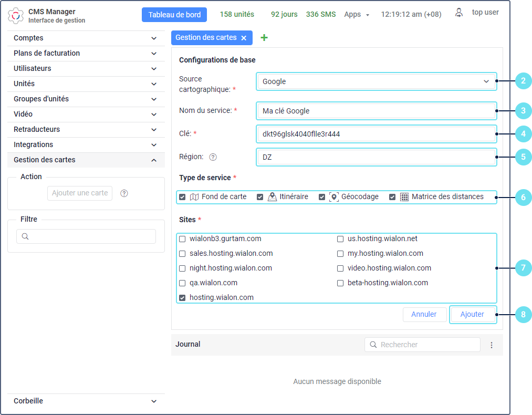
Task: Focus the Région input field
Action: coord(376,157)
